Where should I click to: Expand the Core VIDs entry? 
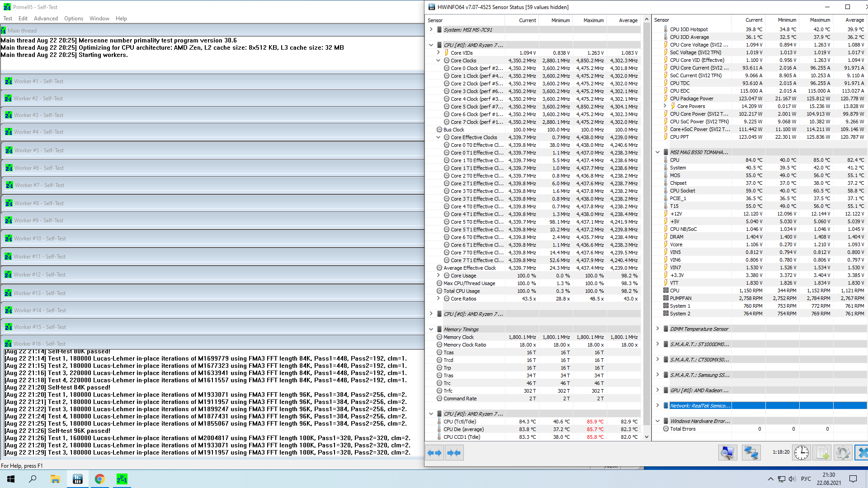tap(438, 53)
